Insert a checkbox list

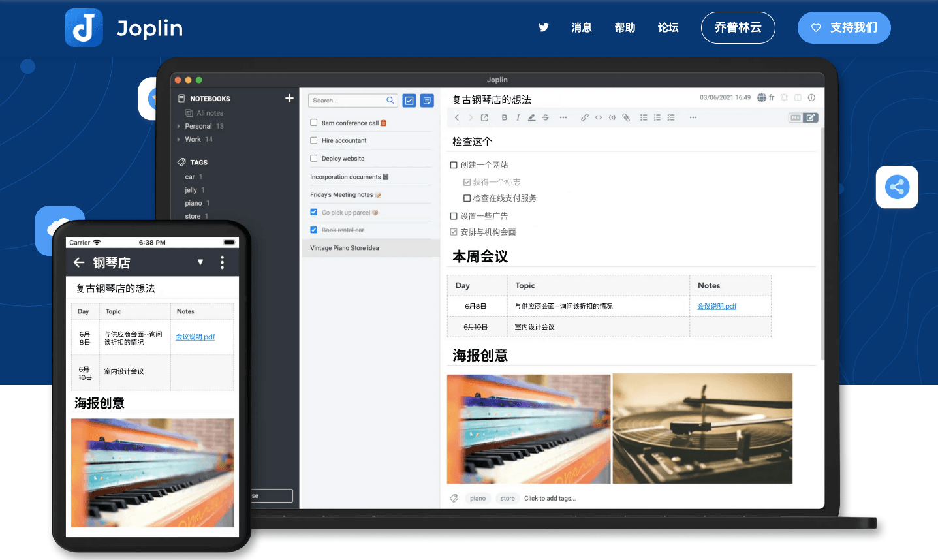[671, 117]
